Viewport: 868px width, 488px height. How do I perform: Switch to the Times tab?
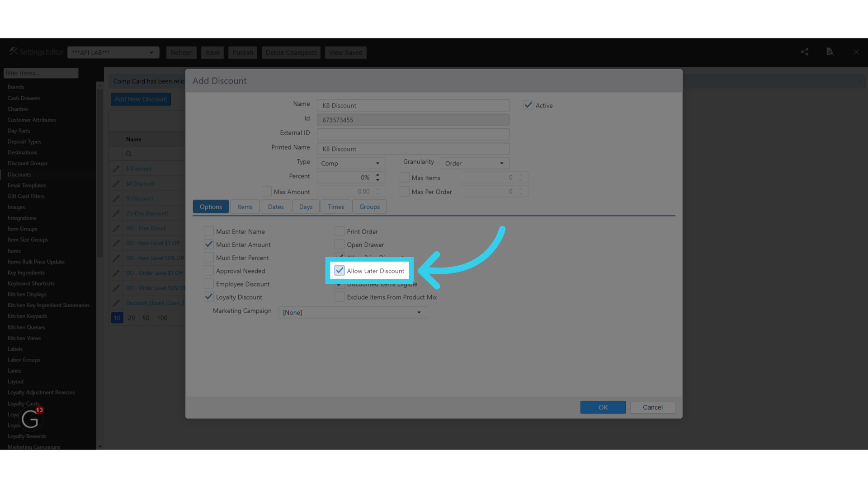coord(336,206)
